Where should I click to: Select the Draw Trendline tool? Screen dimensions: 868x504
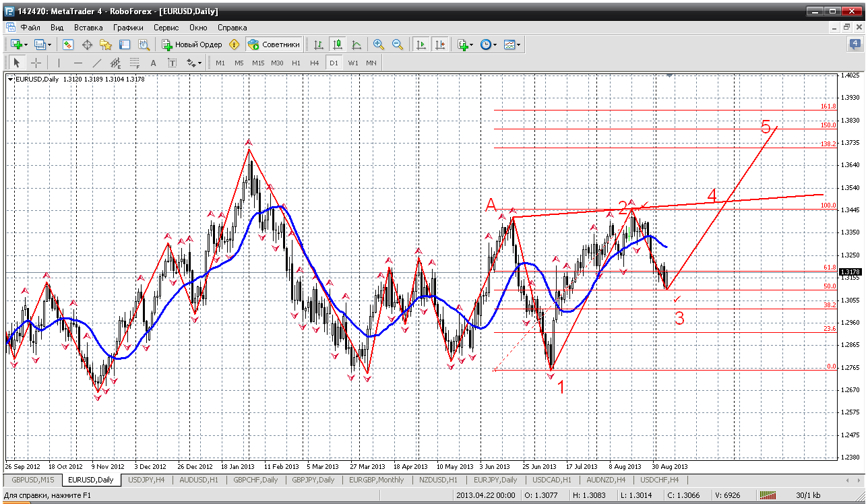point(96,63)
